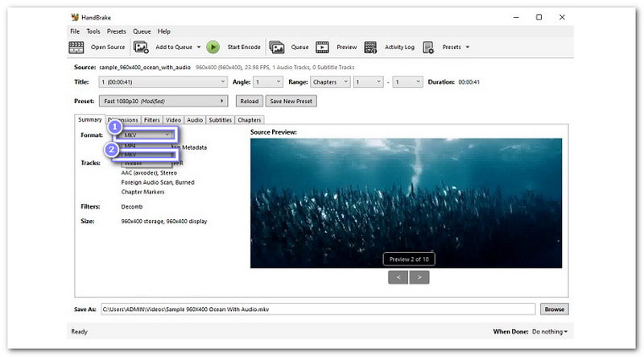The image size is (644, 357).
Task: Expand the Add to Queue dropdown arrow
Action: coord(198,48)
